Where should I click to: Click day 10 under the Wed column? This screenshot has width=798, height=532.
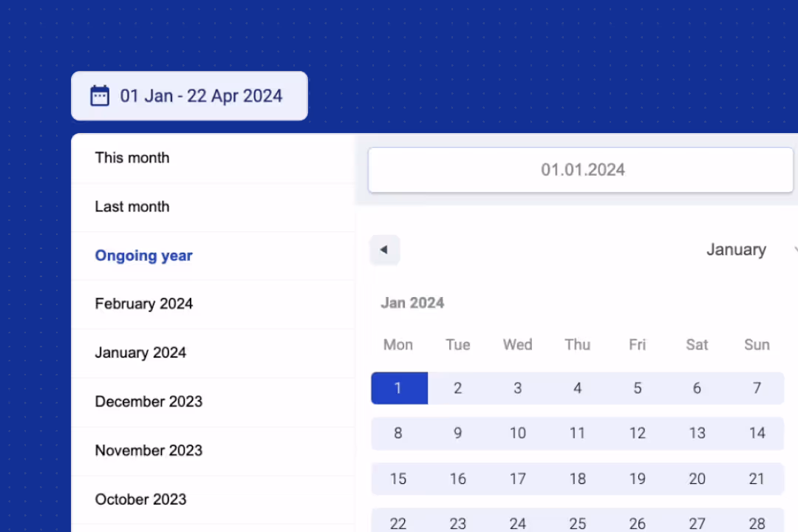click(517, 433)
